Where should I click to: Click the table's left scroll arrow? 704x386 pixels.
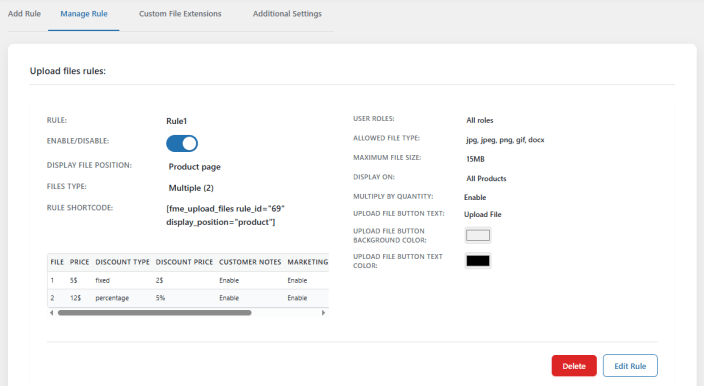click(51, 313)
